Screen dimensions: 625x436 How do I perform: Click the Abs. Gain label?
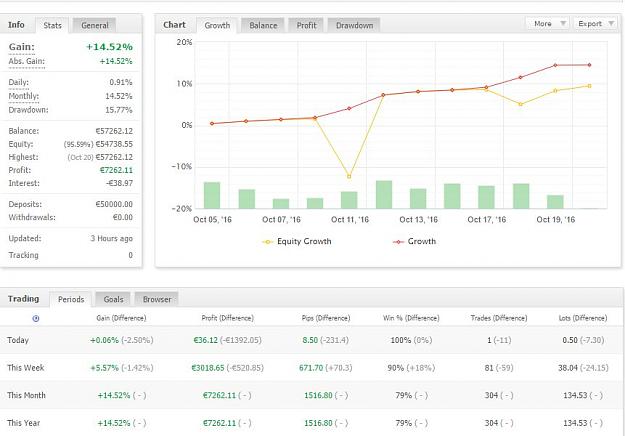[x=26, y=61]
